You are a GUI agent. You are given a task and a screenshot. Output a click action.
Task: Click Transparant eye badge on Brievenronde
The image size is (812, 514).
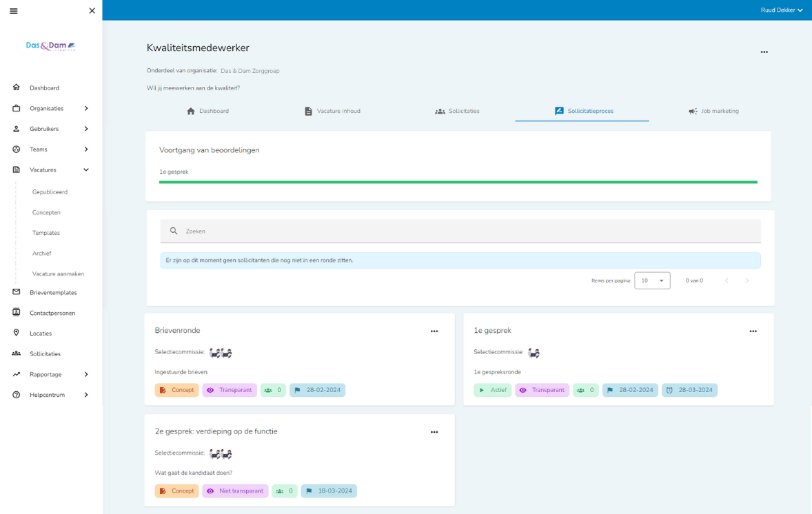point(230,390)
